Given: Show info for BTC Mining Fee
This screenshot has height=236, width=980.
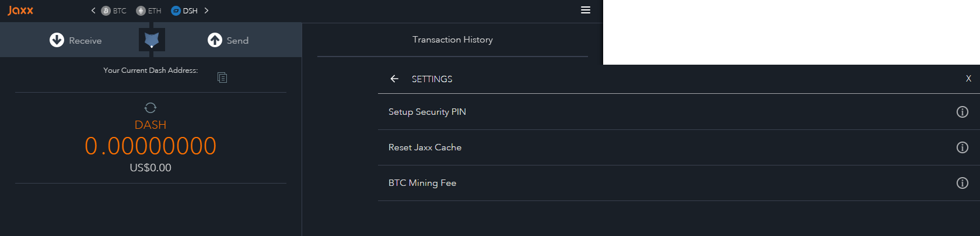Looking at the screenshot, I should pyautogui.click(x=963, y=183).
